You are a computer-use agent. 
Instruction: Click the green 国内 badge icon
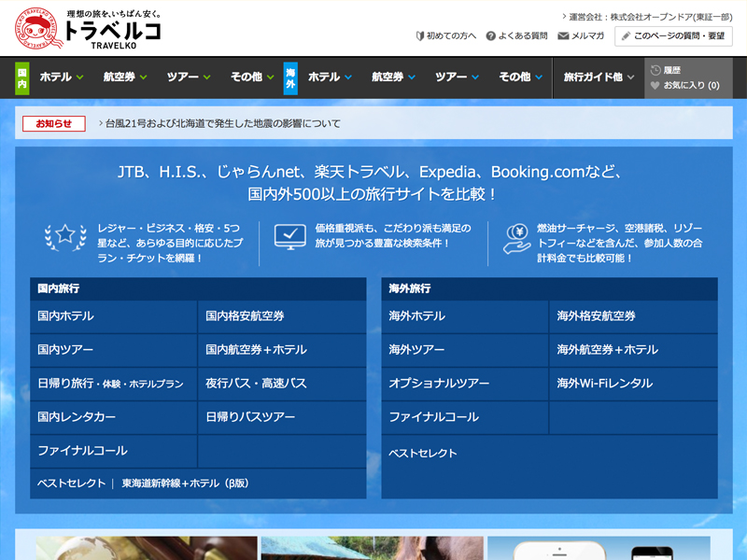21,78
